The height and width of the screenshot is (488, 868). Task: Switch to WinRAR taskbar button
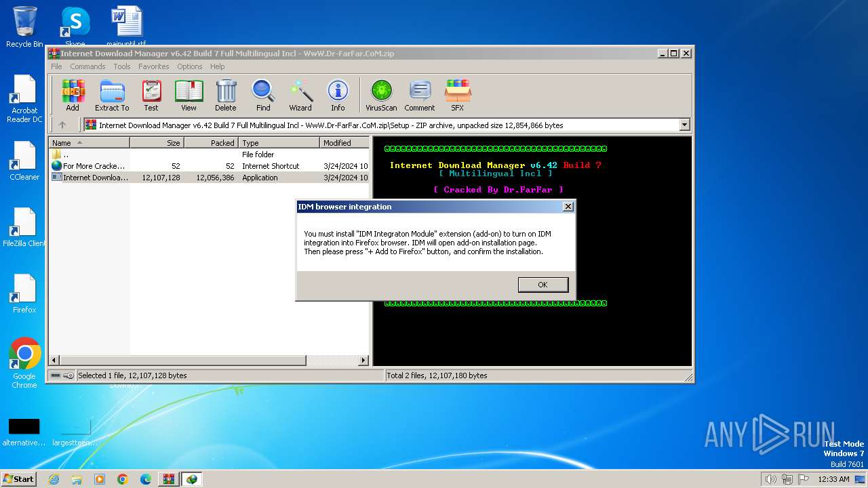[169, 479]
